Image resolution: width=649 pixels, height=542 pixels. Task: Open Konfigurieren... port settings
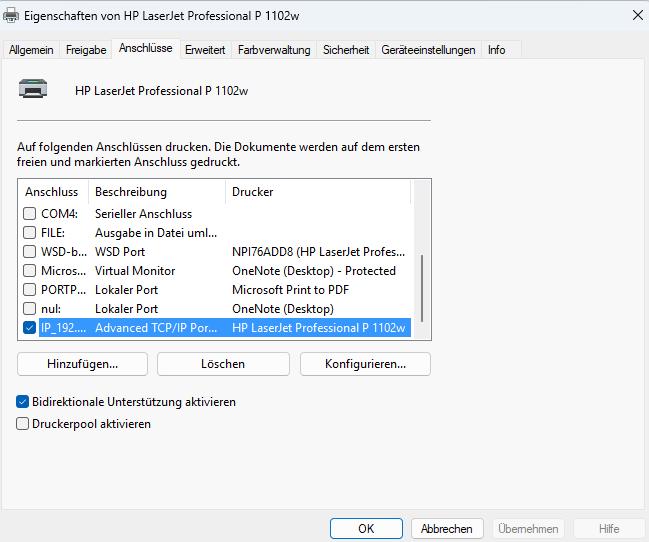(365, 364)
